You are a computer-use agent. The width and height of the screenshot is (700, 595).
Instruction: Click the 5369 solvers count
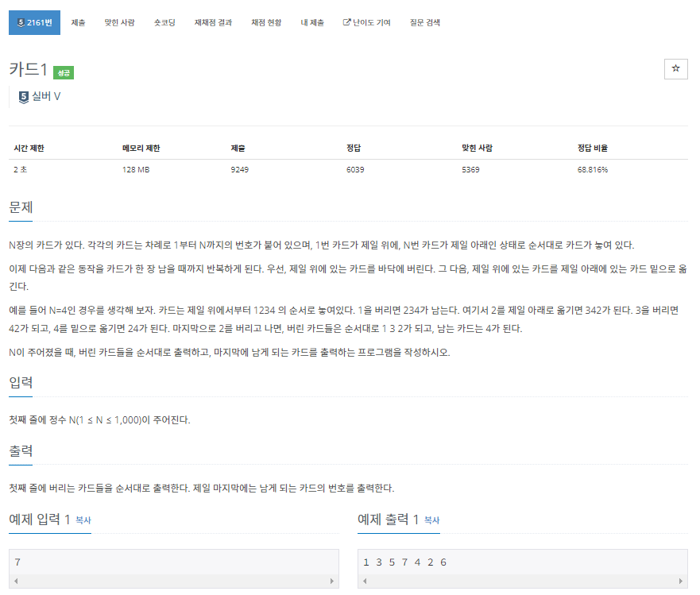pos(470,170)
